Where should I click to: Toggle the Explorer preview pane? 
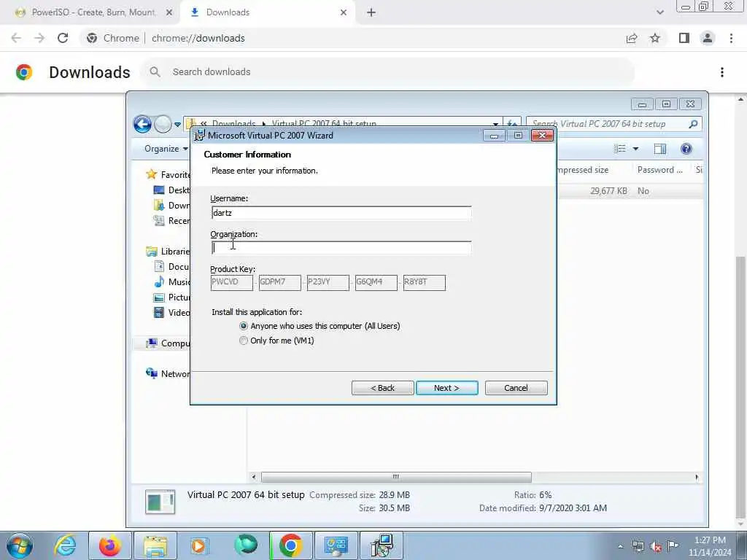(x=659, y=149)
